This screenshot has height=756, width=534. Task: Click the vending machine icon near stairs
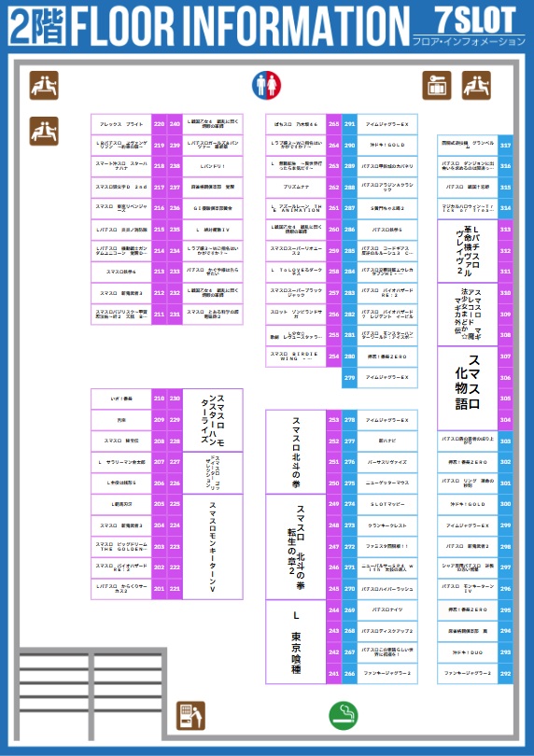[190, 716]
